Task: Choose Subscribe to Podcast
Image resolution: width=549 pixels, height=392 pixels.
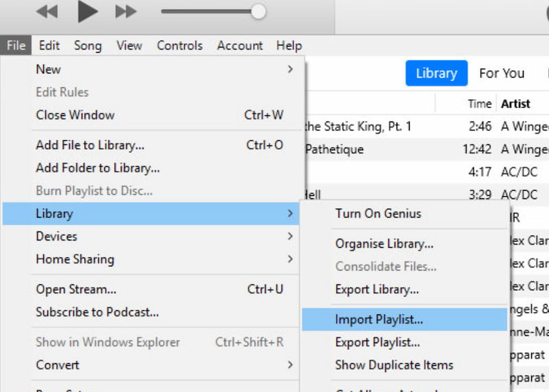Action: coord(151,312)
